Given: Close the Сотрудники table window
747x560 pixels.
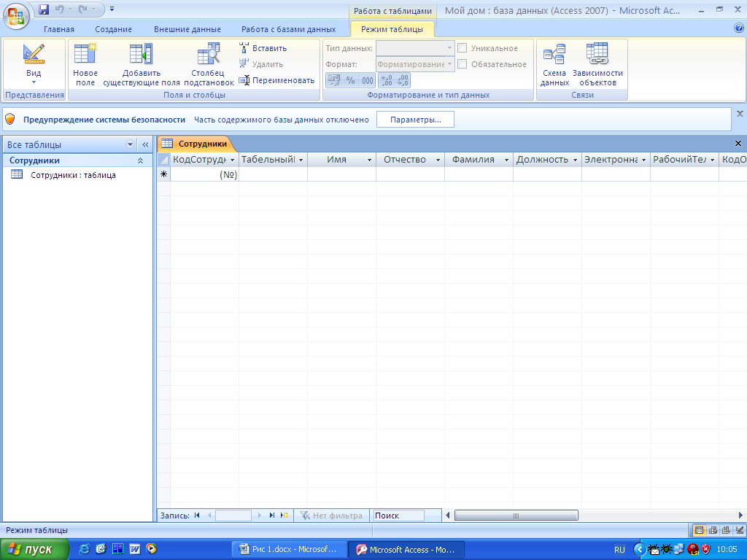Looking at the screenshot, I should click(738, 144).
